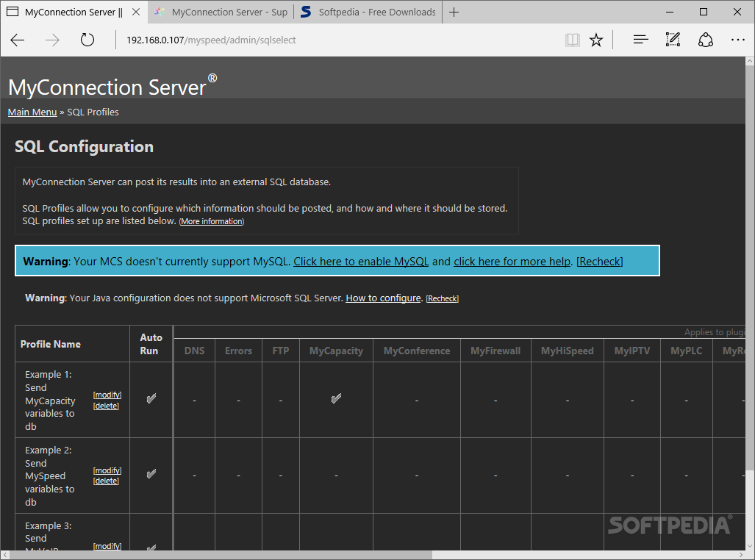Open the Hub lines icon
Screen dimensions: 755x560
point(640,40)
